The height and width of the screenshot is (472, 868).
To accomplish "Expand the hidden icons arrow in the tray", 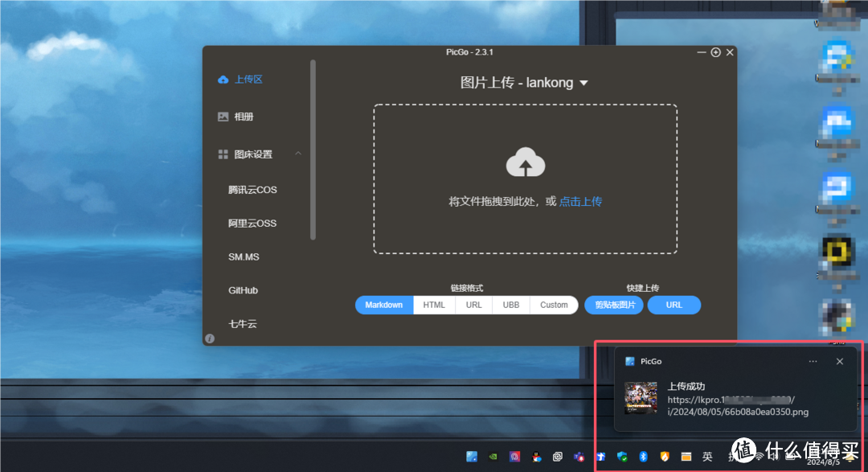I will (x=600, y=457).
